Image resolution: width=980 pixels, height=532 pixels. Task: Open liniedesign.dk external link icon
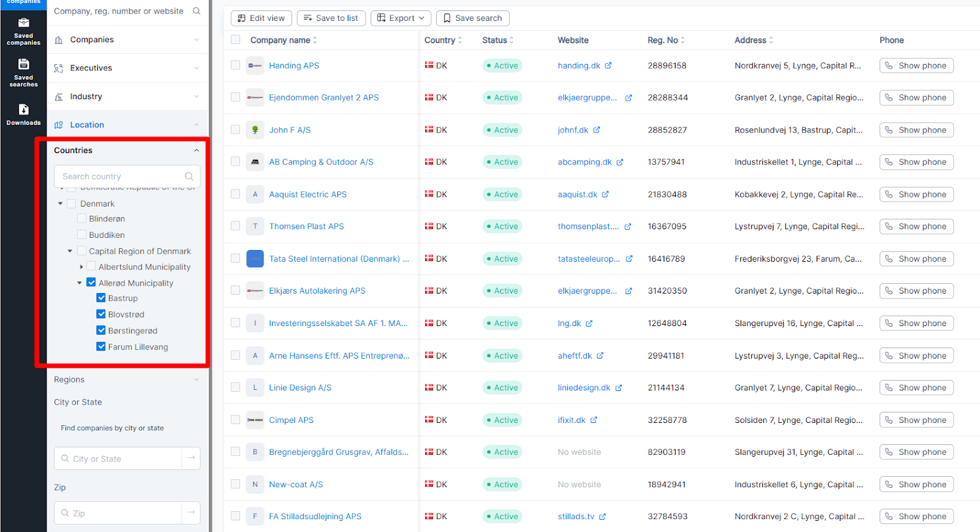pos(619,388)
